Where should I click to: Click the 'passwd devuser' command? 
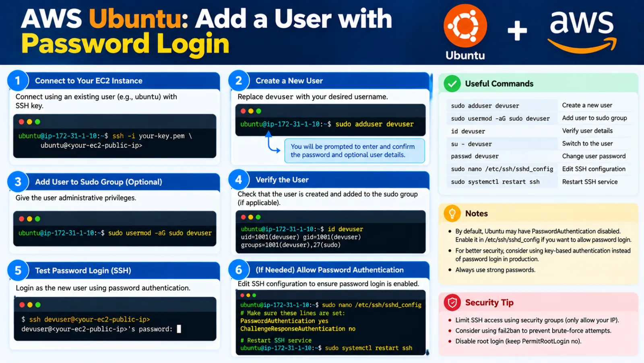pos(475,156)
